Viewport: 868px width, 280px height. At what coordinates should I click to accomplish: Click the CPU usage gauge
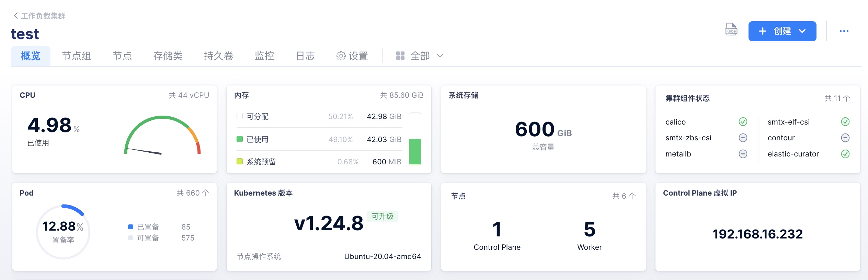pos(162,135)
